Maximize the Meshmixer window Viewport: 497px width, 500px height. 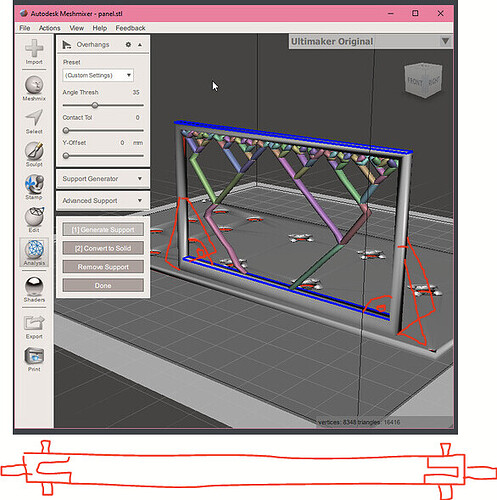point(415,13)
